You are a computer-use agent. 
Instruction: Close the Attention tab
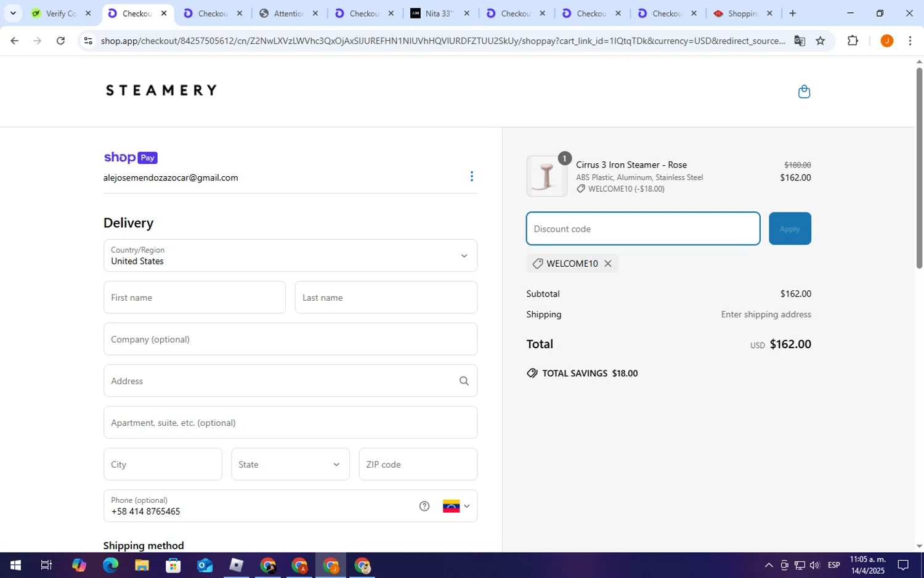pos(315,13)
